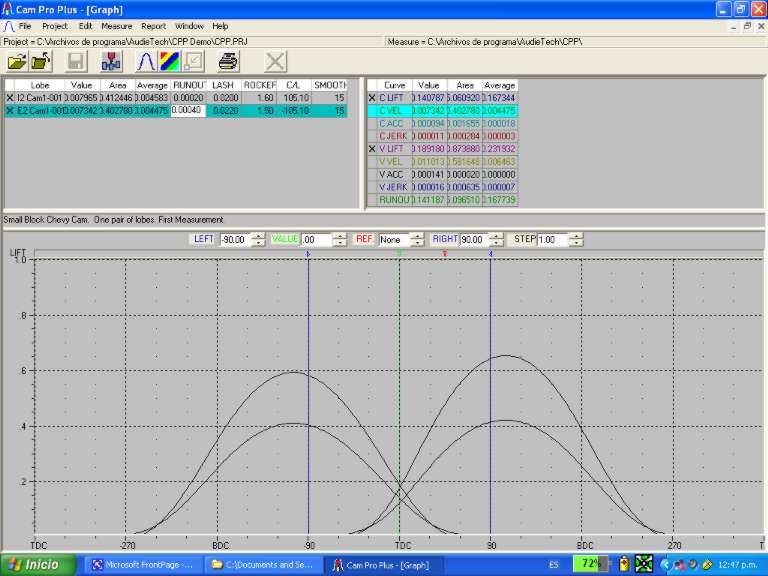Viewport: 768px width, 576px height.
Task: Open the Window menu
Action: [189, 26]
